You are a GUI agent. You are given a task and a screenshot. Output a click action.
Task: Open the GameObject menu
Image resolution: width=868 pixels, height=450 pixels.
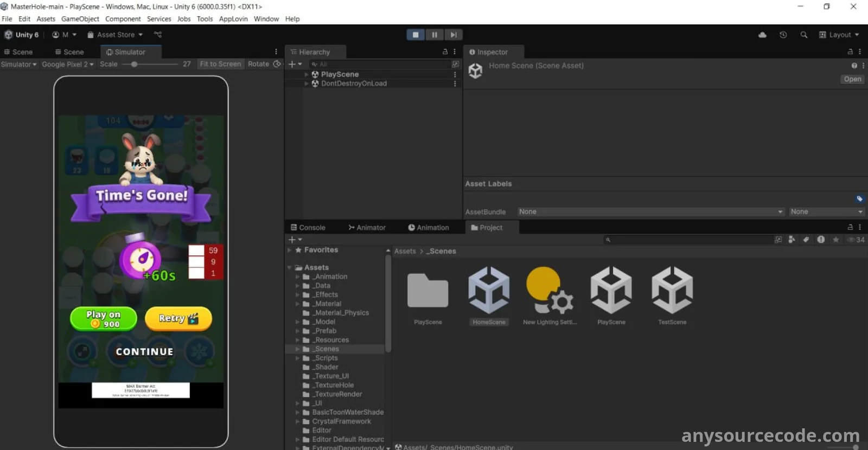(x=80, y=19)
